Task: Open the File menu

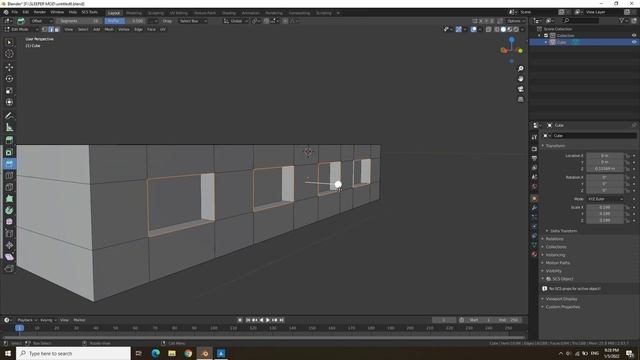Action: click(15, 12)
